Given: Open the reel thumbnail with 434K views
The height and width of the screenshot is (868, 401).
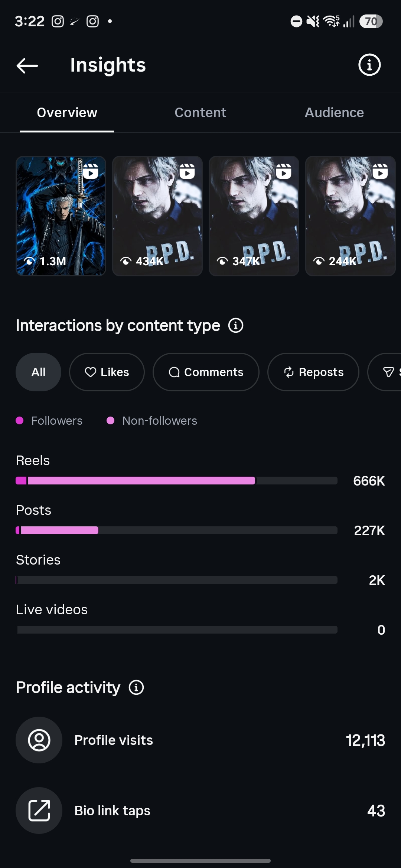Looking at the screenshot, I should [x=157, y=216].
